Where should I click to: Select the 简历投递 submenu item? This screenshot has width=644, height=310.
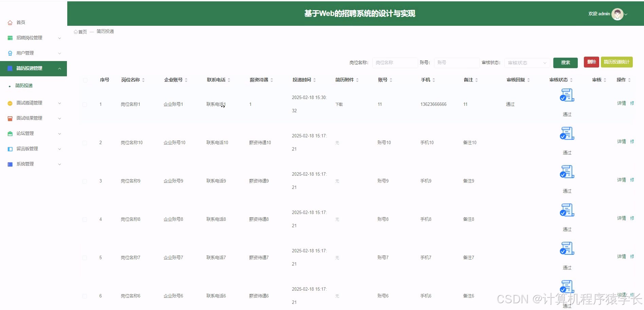pos(24,85)
